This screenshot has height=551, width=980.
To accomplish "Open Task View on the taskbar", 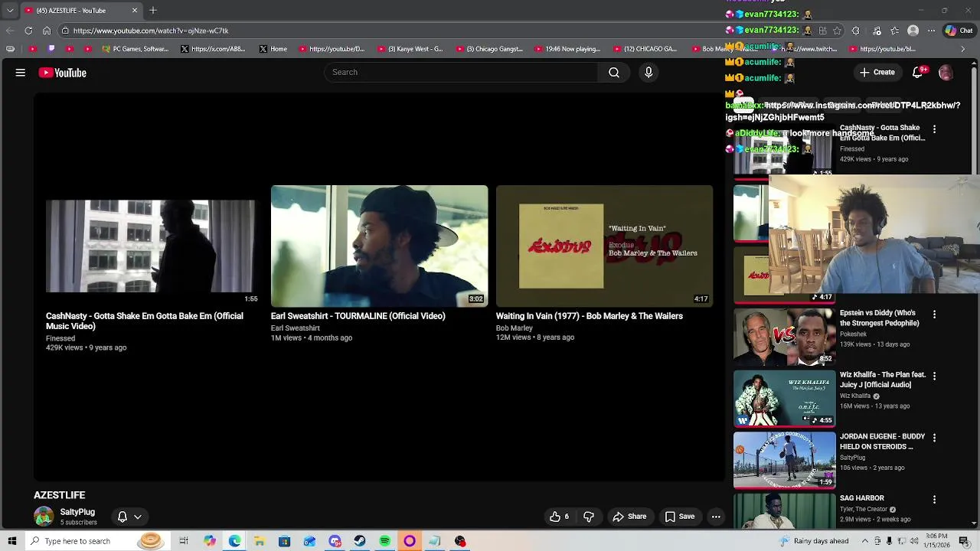I will [184, 541].
